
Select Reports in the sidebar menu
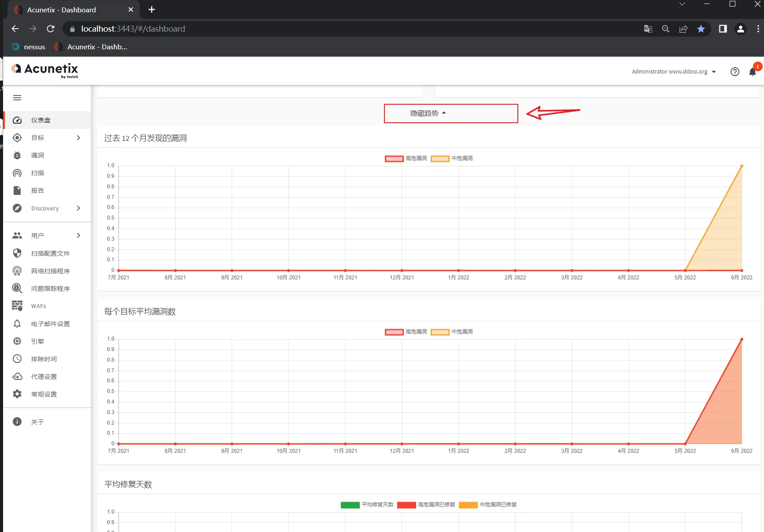pos(37,191)
